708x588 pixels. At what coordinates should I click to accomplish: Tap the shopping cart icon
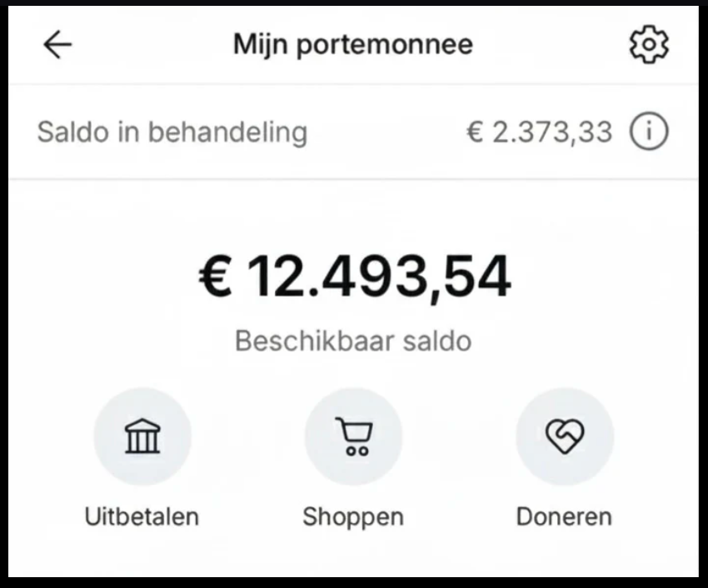coord(353,436)
